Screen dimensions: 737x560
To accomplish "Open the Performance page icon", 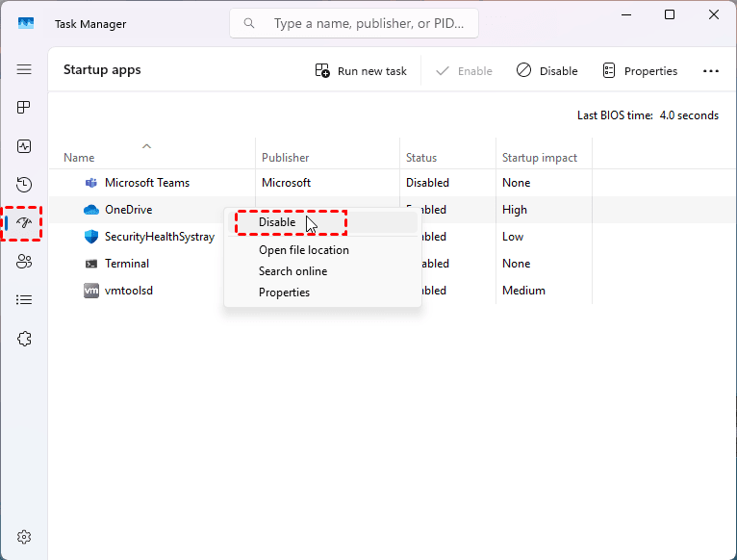I will pos(24,146).
